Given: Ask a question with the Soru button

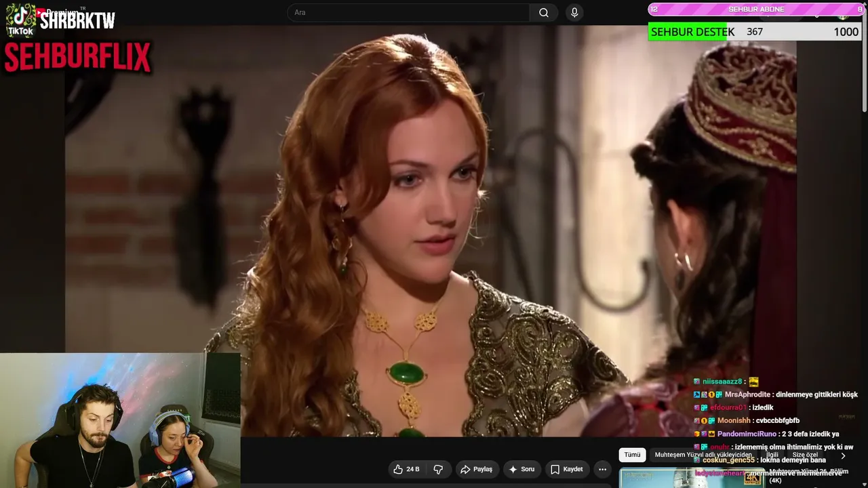Looking at the screenshot, I should tap(521, 469).
